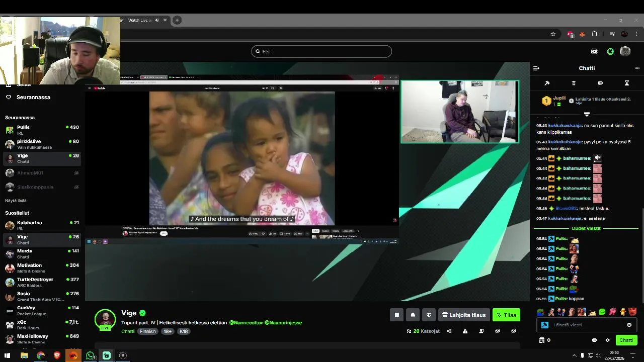
Task: Insert green smiley emote from quick bar
Action: (602, 312)
